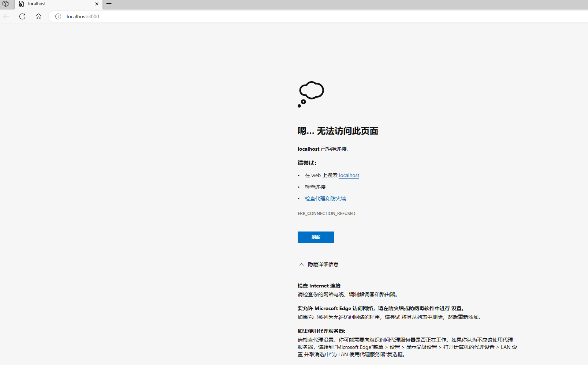Click the error favicon on the localhost tab

(21, 4)
